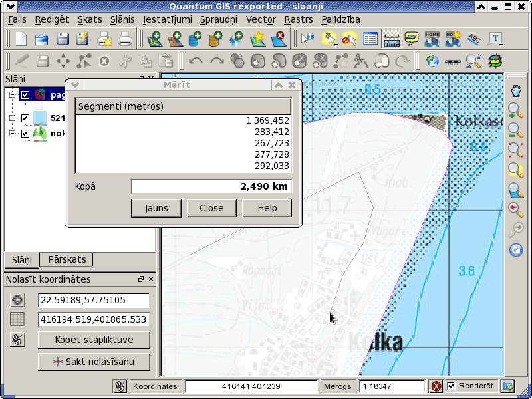This screenshot has height=399, width=532.
Task: Activate the Measure Line tool
Action: (x=391, y=39)
